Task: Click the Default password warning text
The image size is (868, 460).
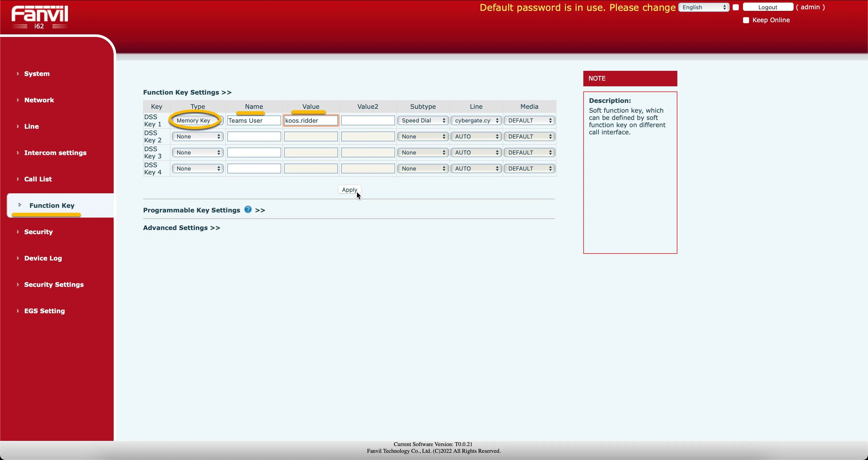Action: pos(578,7)
